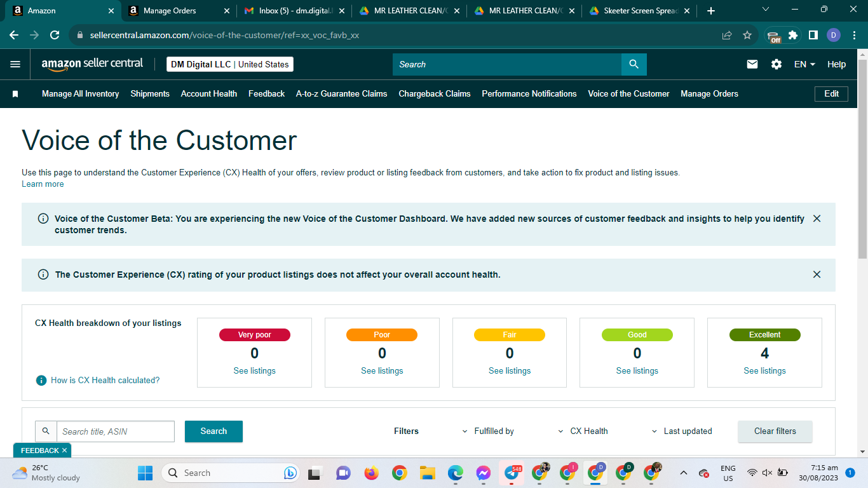
Task: Dismiss the CX rating account health banner
Action: coord(817,274)
